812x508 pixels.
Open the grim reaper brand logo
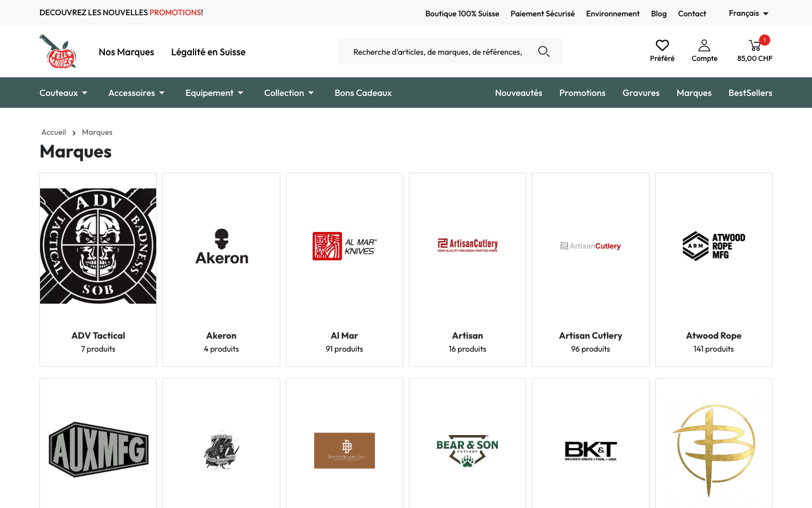[x=222, y=450]
